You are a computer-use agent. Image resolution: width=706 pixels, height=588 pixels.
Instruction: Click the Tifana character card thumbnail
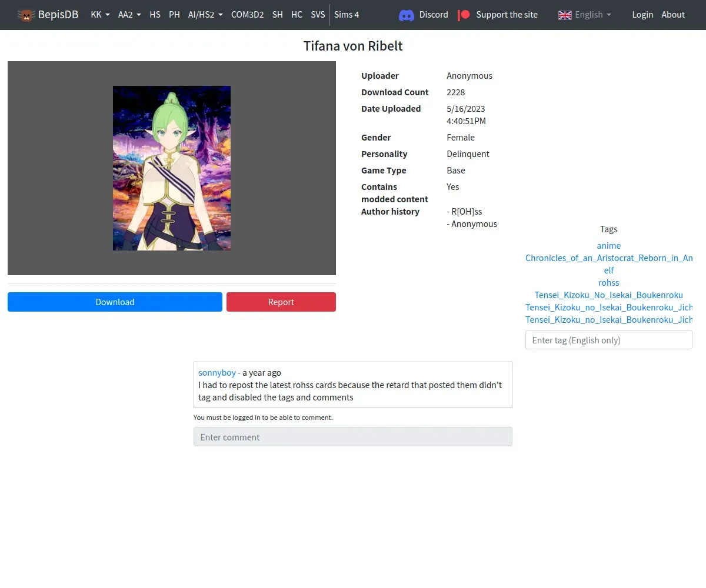(172, 168)
